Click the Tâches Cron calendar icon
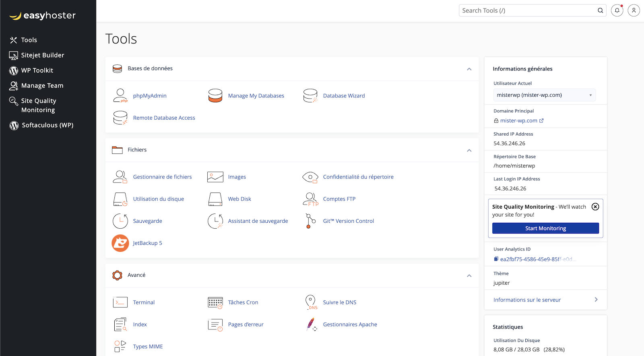Screen dimensions: 644x356 pos(215,302)
